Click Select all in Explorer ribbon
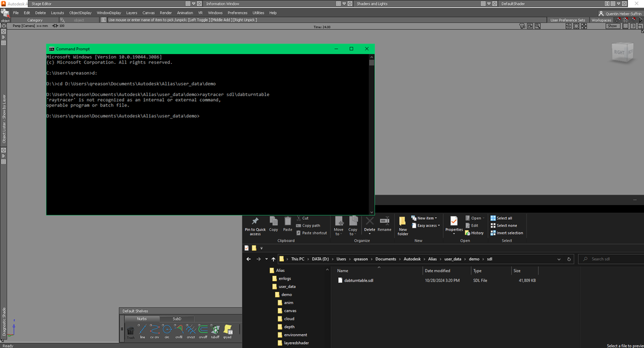This screenshot has height=348, width=644. (501, 218)
